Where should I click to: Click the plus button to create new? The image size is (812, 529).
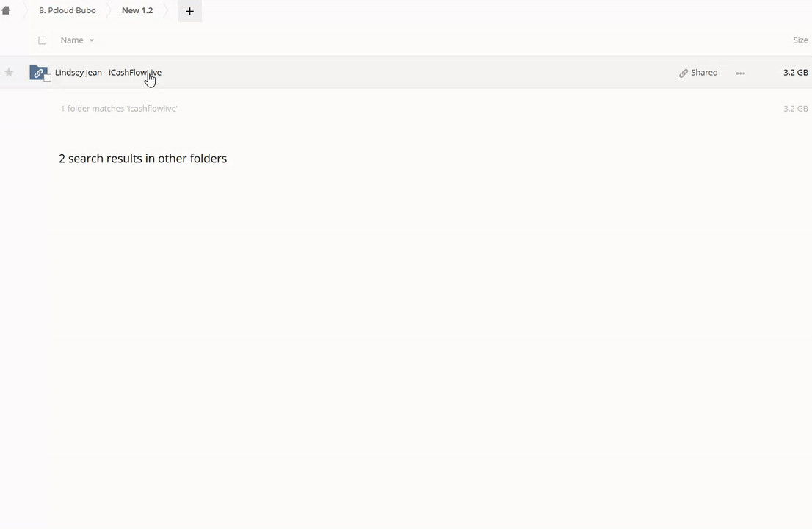pyautogui.click(x=189, y=11)
